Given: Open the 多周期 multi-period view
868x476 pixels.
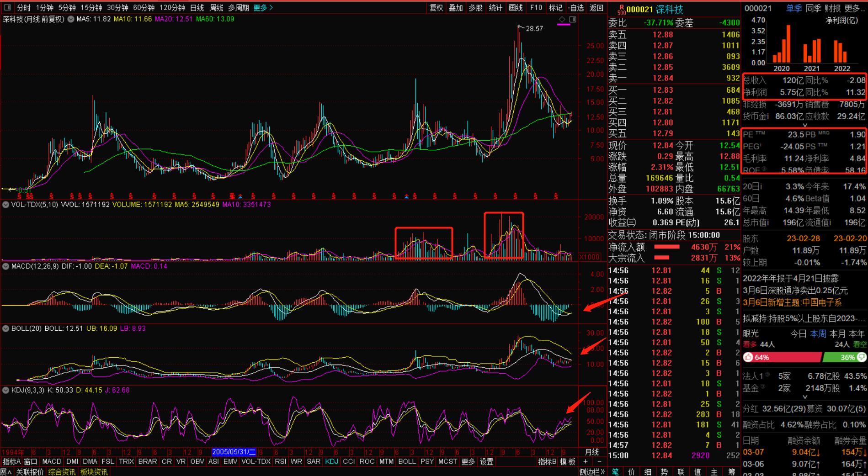Looking at the screenshot, I should click(239, 8).
